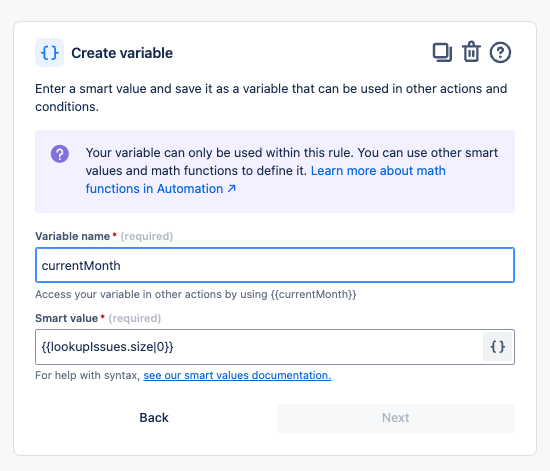Click the Create variable heading
This screenshot has width=550, height=471.
[122, 53]
